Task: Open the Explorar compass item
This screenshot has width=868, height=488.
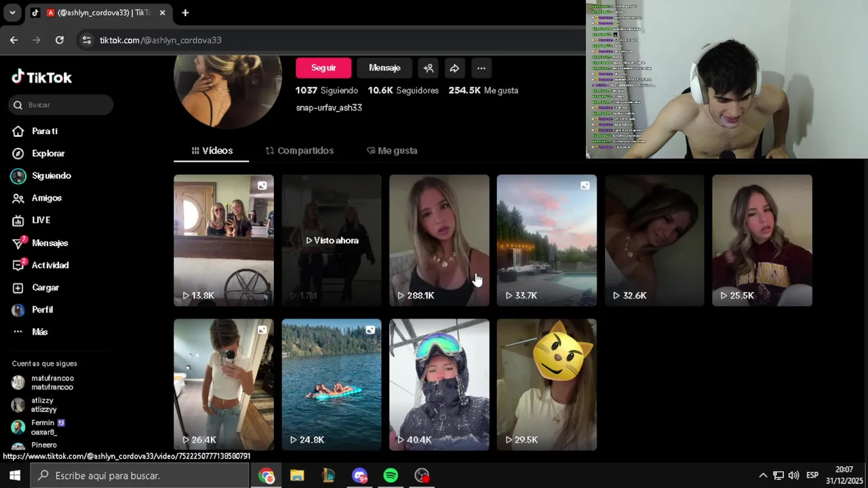Action: tap(39, 153)
